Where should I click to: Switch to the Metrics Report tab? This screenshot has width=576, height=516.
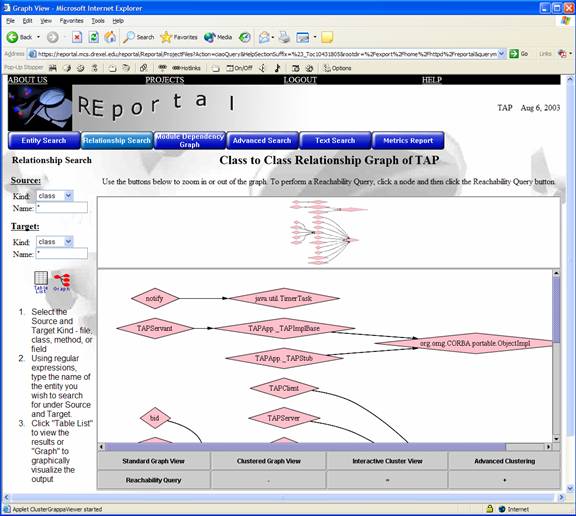(x=408, y=141)
